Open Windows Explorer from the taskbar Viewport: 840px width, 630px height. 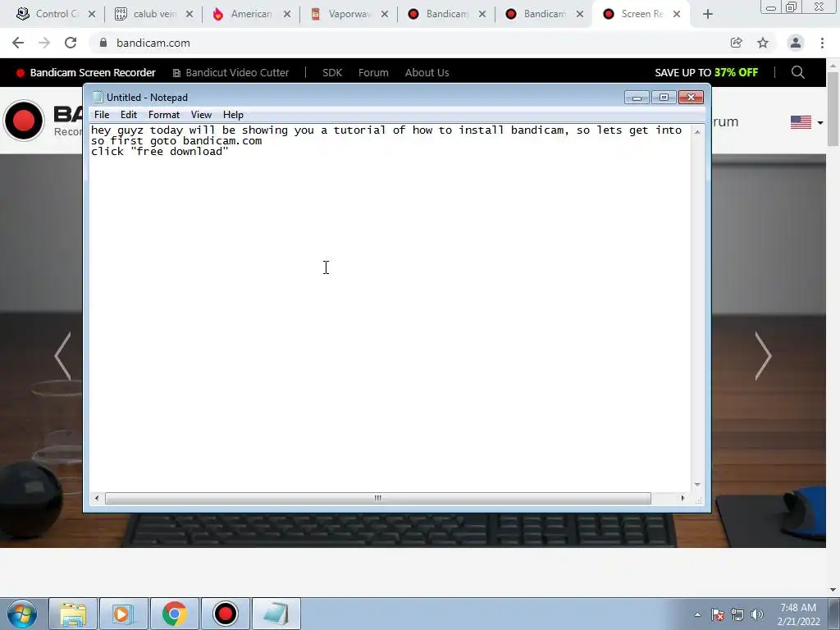coord(73,614)
